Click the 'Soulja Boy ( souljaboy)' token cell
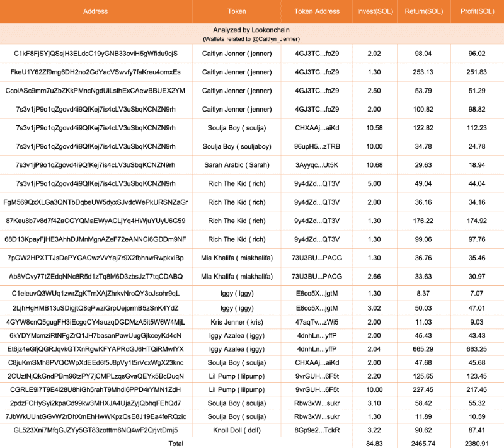The image size is (504, 448). click(237, 147)
